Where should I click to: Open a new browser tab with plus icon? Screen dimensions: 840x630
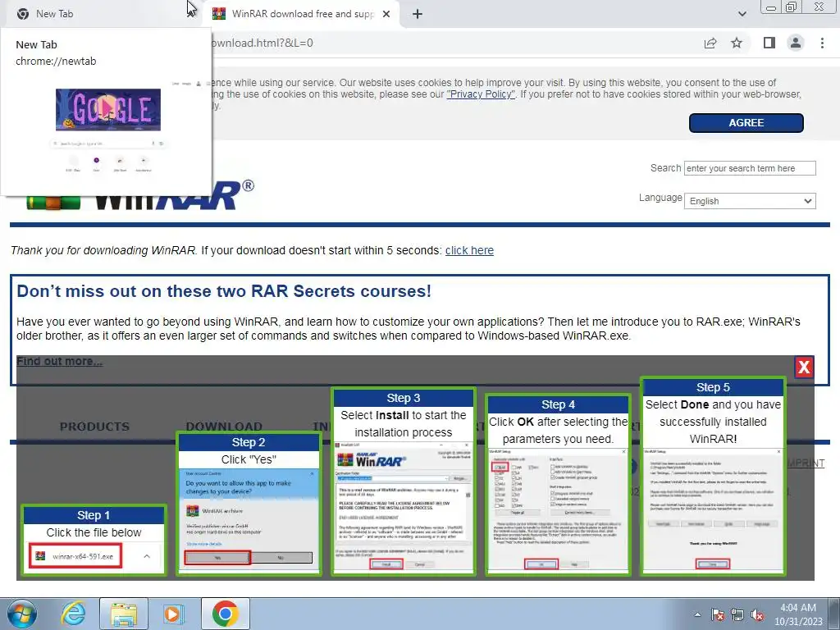tap(418, 14)
